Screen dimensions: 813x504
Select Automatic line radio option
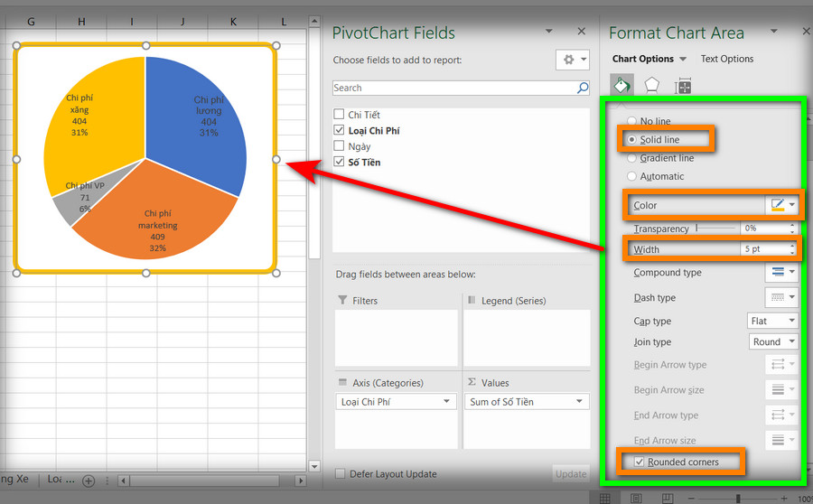[x=631, y=176]
